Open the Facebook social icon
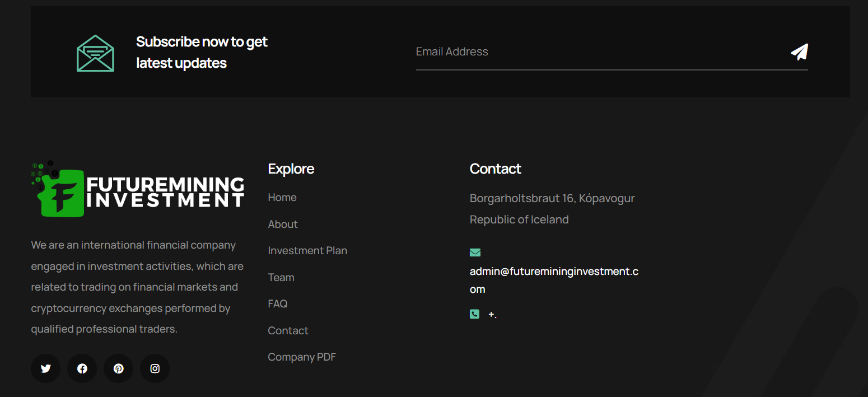868x397 pixels. coord(82,368)
